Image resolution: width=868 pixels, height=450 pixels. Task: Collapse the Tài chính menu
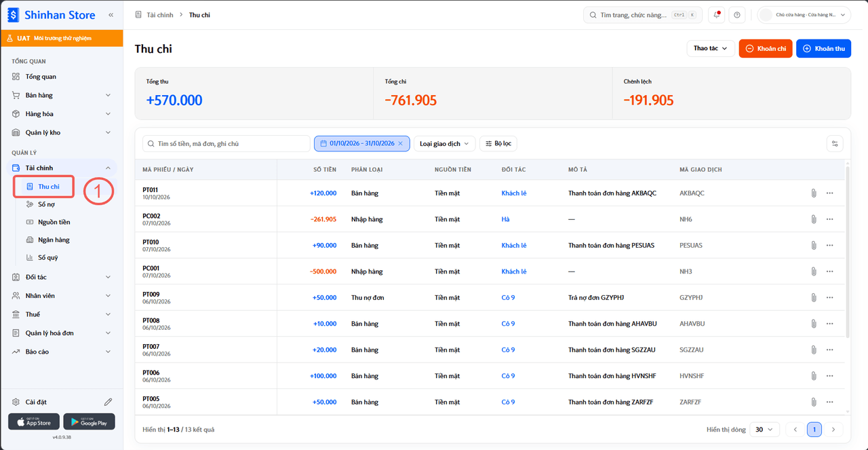(x=62, y=168)
